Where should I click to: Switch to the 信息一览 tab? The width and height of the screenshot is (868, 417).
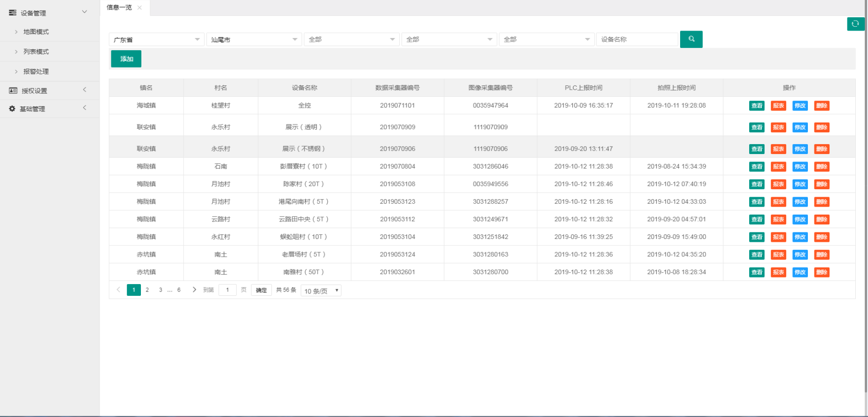click(x=119, y=8)
